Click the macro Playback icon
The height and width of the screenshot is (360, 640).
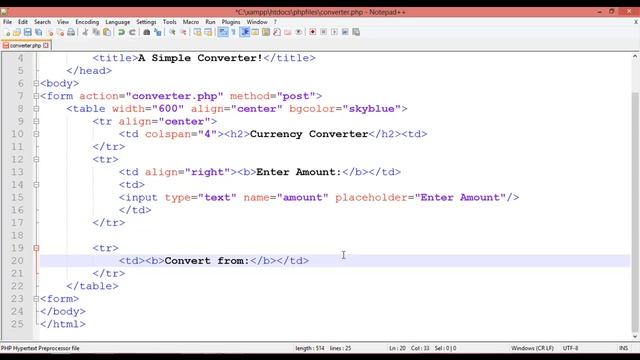tap(334, 32)
